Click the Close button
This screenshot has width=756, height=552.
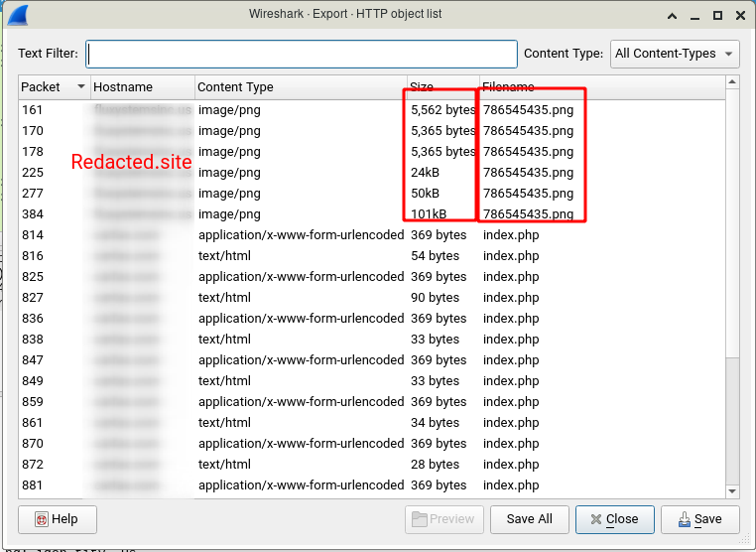point(615,519)
